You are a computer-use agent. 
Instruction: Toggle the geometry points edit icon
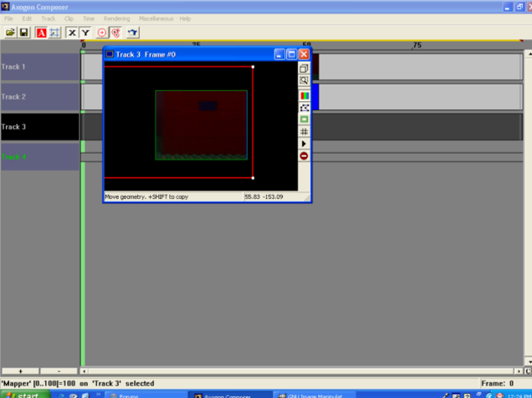(304, 108)
